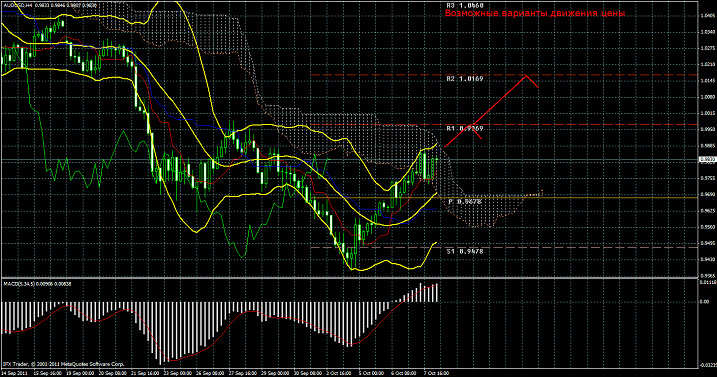Click the S1 0.9478 support label
The width and height of the screenshot is (717, 377).
465,251
